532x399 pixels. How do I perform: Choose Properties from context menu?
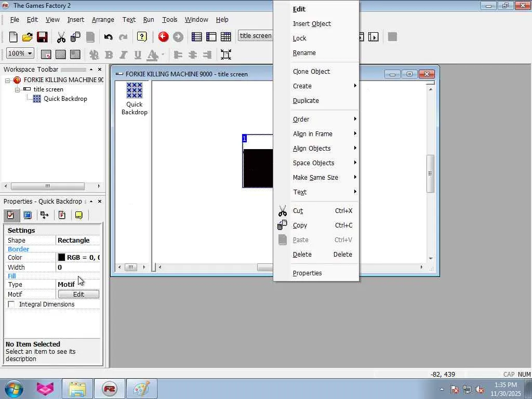pyautogui.click(x=307, y=273)
